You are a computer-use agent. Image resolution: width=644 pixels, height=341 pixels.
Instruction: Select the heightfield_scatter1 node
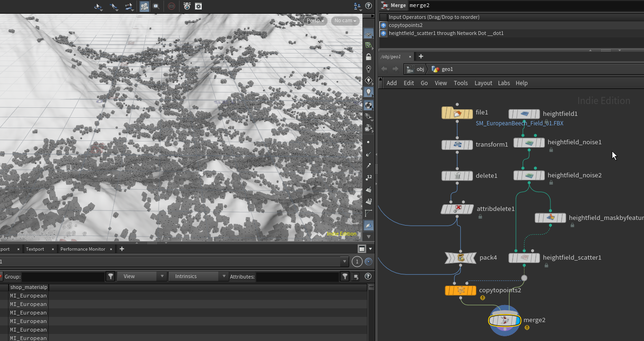pyautogui.click(x=524, y=258)
